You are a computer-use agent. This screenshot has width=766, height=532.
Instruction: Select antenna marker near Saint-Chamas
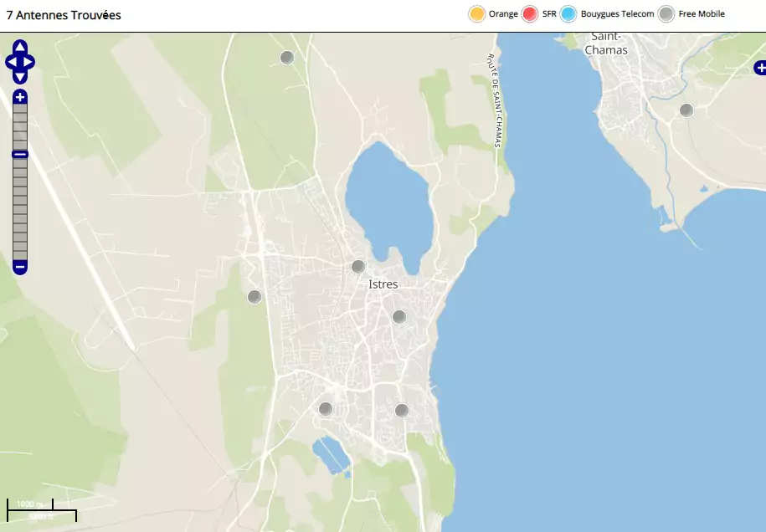coord(686,110)
